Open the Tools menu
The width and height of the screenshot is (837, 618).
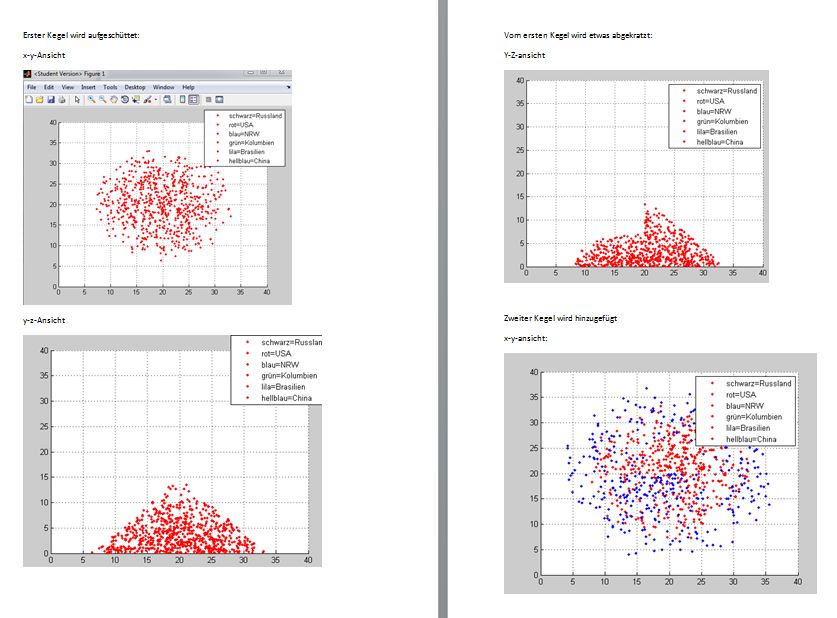tap(110, 87)
